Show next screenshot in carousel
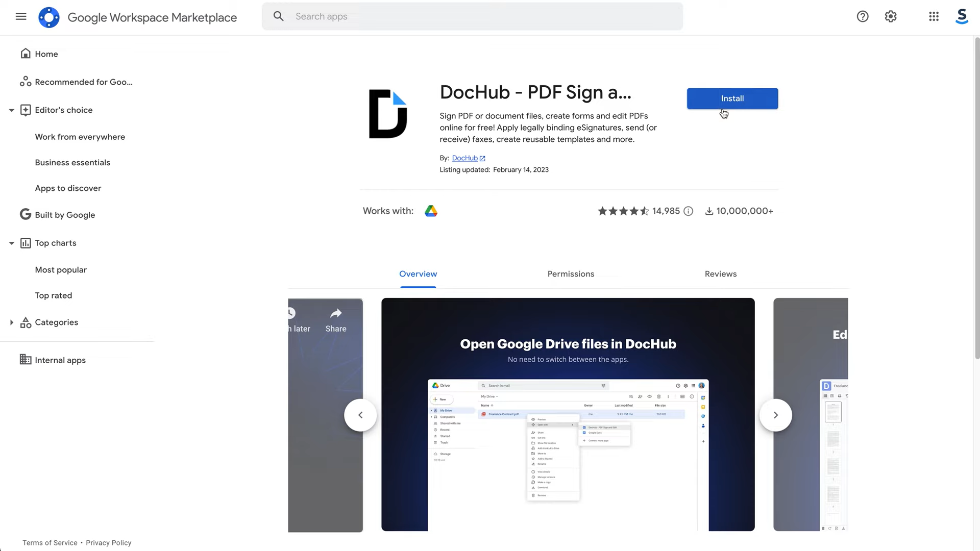This screenshot has height=551, width=980. pos(776,415)
